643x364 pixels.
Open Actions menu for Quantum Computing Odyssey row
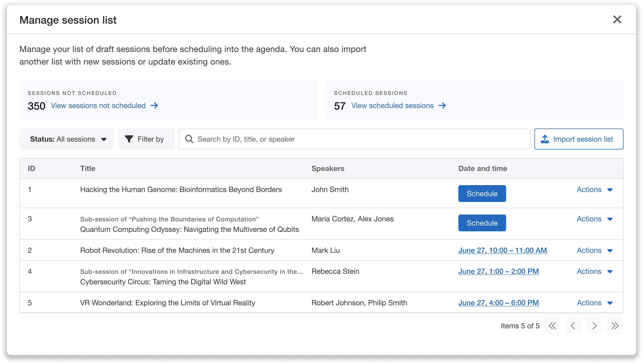595,219
